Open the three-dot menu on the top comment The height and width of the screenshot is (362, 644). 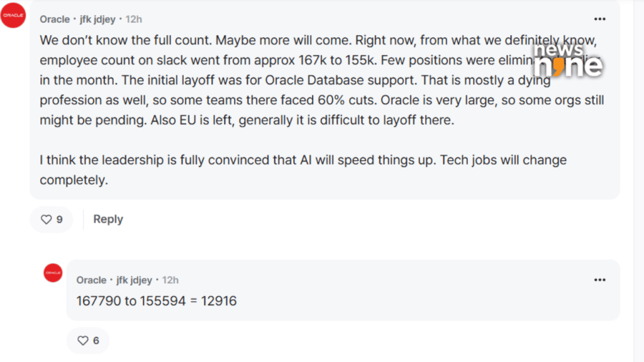pos(600,19)
